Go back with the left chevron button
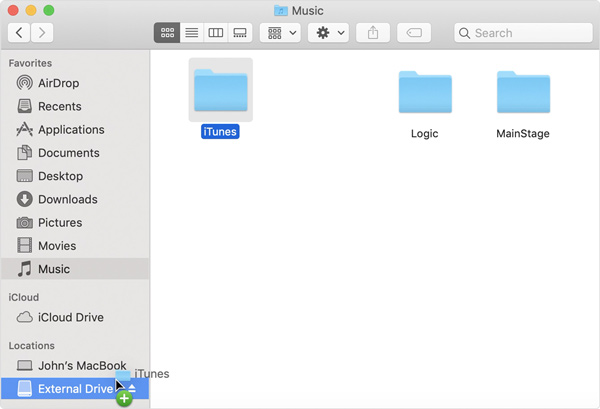This screenshot has height=409, width=600. 19,33
